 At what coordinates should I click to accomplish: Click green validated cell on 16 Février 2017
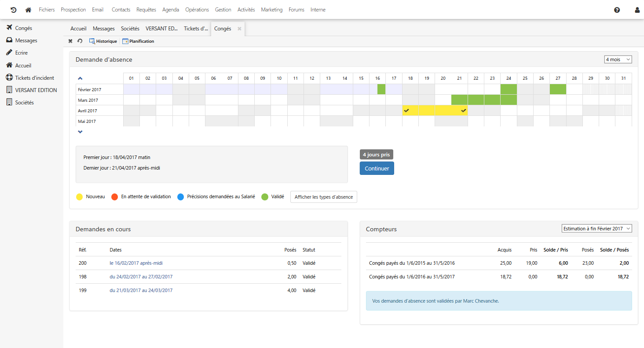tap(381, 89)
